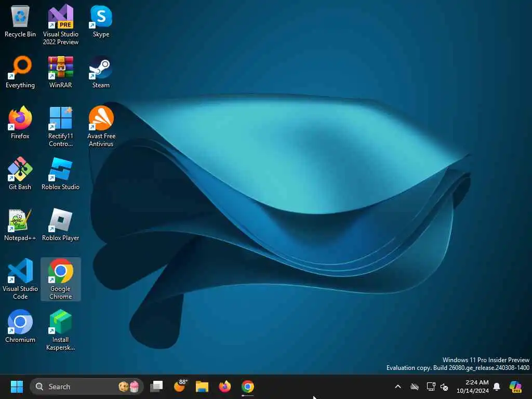Open File Explorer from the taskbar

(x=202, y=387)
